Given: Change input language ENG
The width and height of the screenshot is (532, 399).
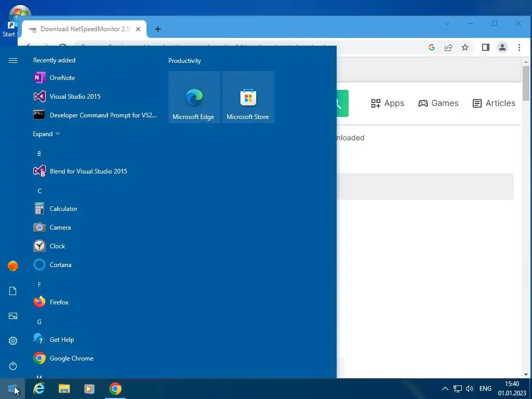Looking at the screenshot, I should click(486, 389).
